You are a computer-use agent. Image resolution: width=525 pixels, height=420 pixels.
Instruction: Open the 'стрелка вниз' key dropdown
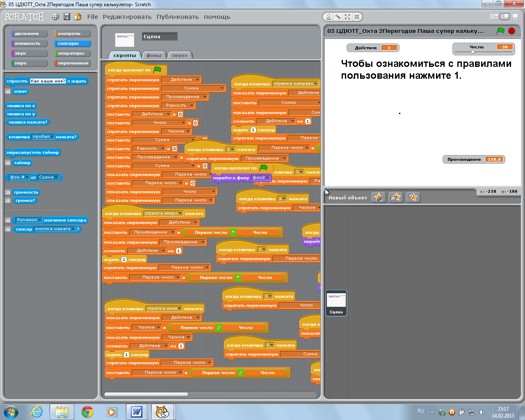coord(164,309)
